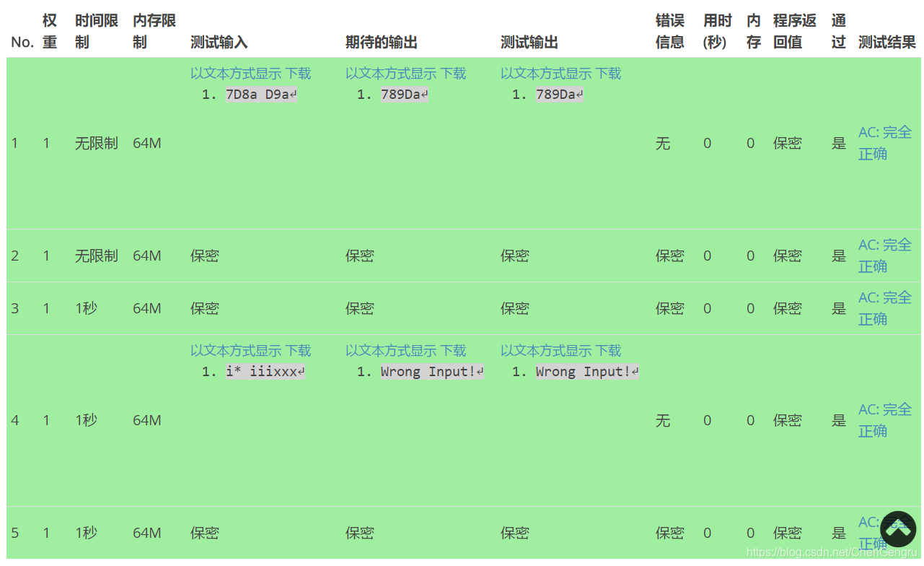Click '是' passed cell in row 1

(839, 144)
